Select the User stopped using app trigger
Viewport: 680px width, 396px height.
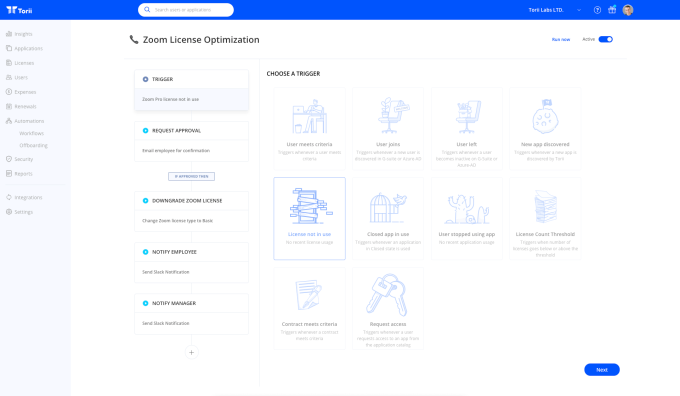coord(467,218)
